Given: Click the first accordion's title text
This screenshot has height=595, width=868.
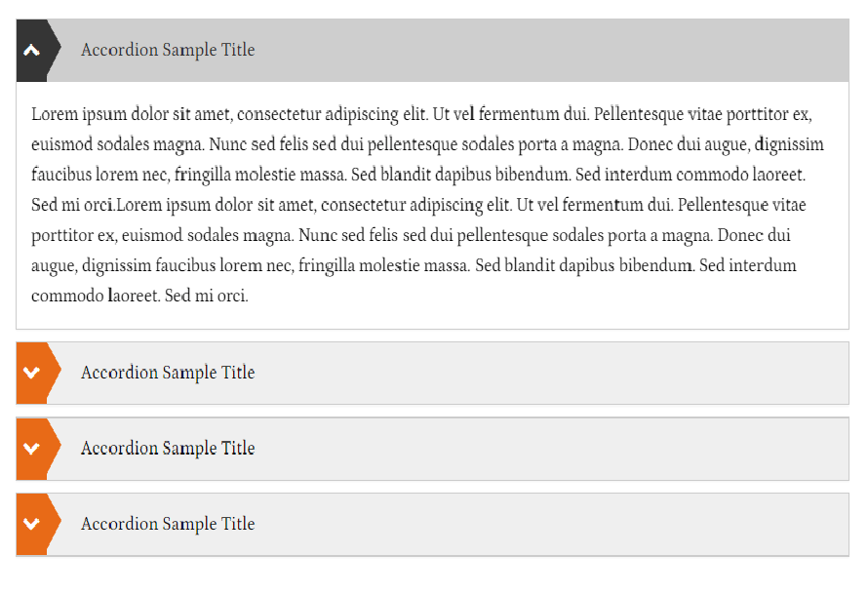Looking at the screenshot, I should tap(168, 50).
